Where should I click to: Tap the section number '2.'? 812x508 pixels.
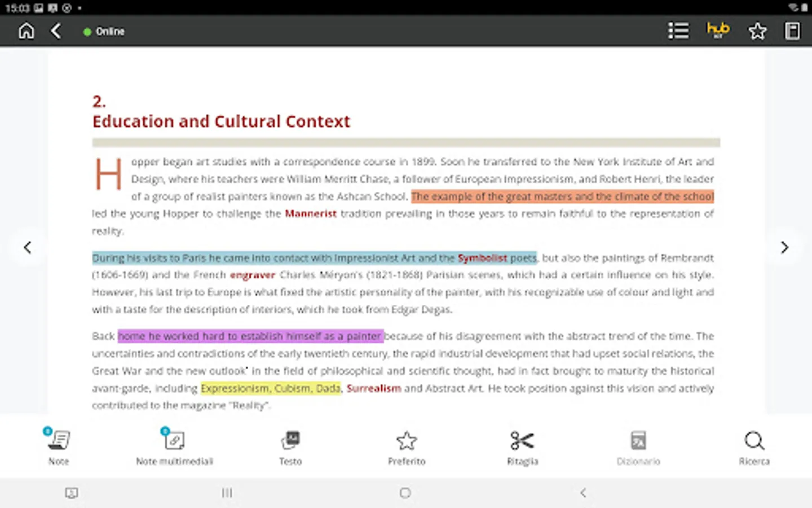click(x=99, y=102)
